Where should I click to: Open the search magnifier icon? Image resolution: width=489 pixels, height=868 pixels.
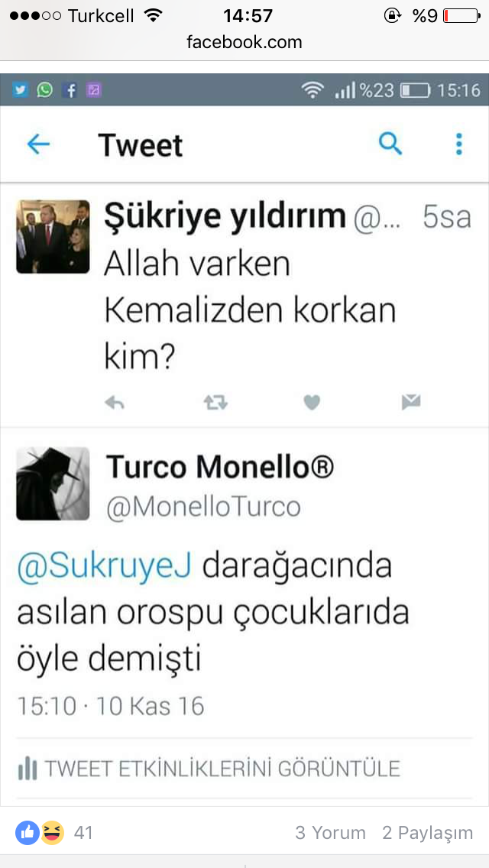(x=390, y=144)
